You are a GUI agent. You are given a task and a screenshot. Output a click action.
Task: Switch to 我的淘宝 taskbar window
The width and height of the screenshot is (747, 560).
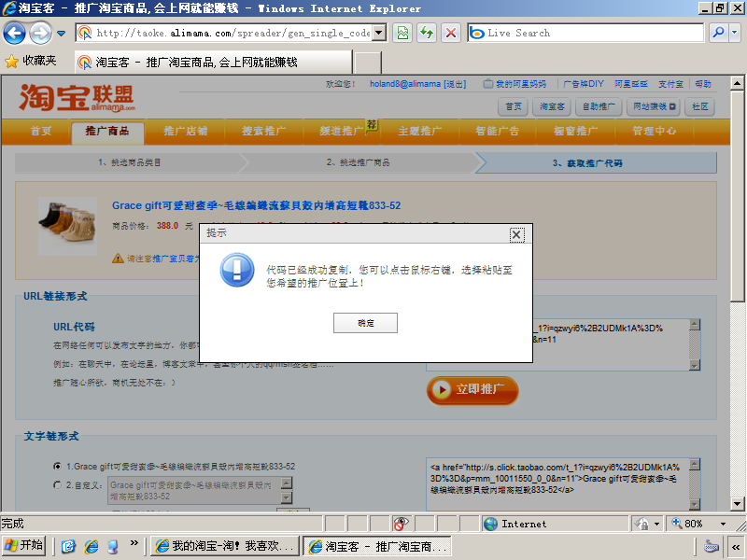point(225,546)
